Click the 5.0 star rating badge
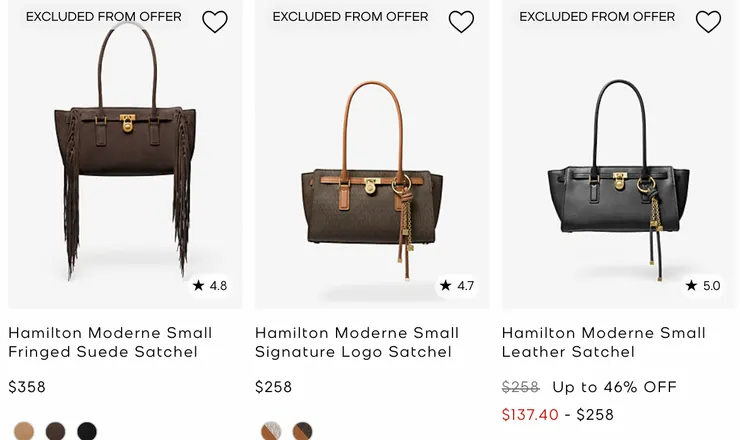This screenshot has width=740, height=440. point(703,286)
